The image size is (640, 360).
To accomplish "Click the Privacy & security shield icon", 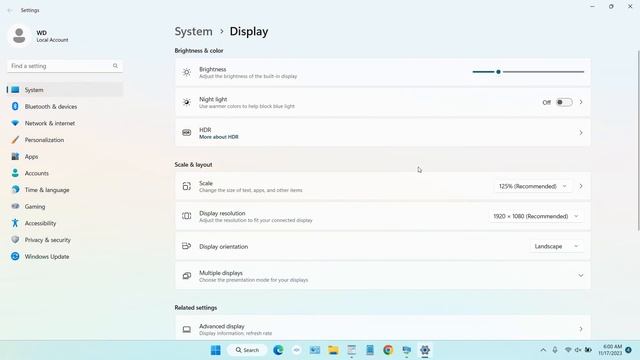I will pos(15,240).
